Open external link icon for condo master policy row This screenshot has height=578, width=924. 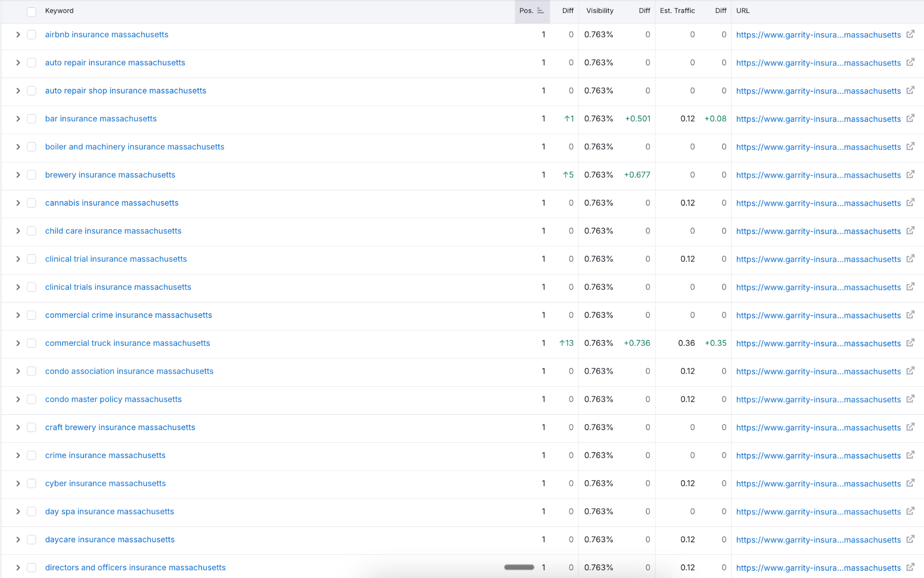tap(910, 399)
